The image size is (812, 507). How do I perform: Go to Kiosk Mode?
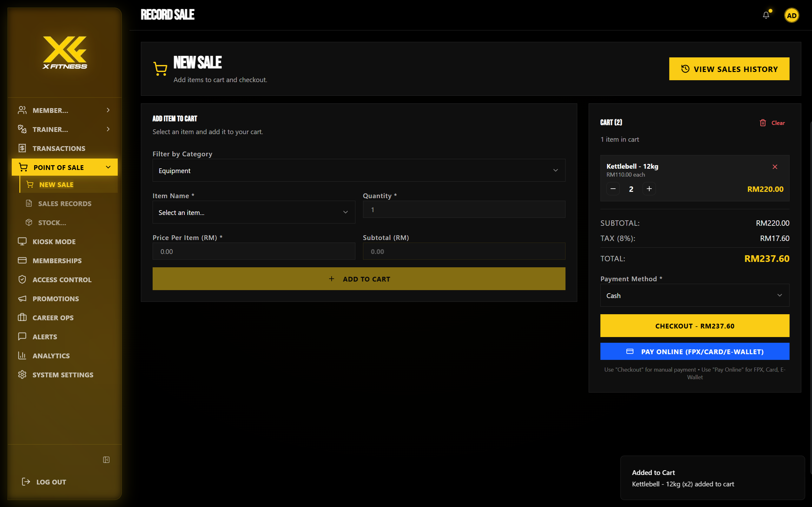pyautogui.click(x=54, y=241)
